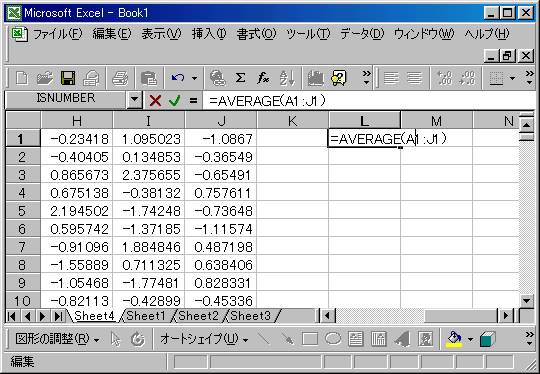Click the vertical scrollbar down arrow
The width and height of the screenshot is (540, 374).
(x=526, y=301)
